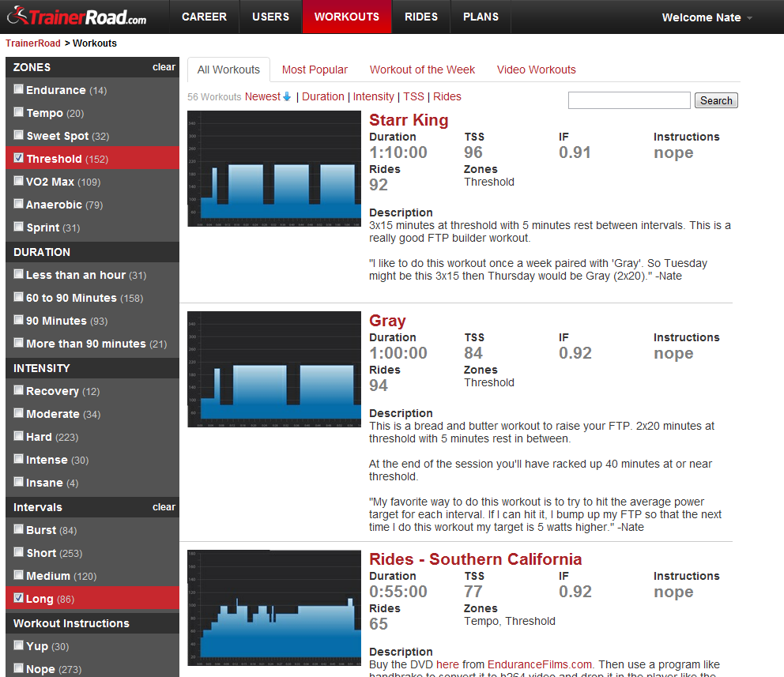The height and width of the screenshot is (677, 784).
Task: Clear the Intervals filters
Action: coord(164,507)
